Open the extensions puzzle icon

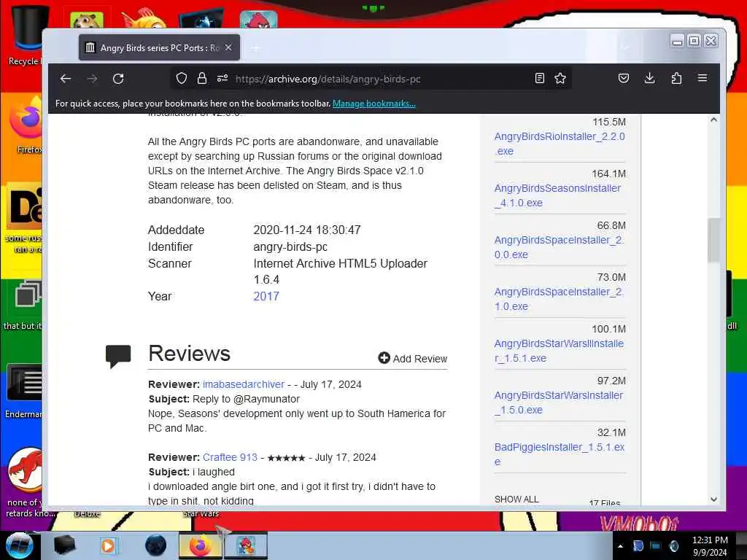click(676, 78)
